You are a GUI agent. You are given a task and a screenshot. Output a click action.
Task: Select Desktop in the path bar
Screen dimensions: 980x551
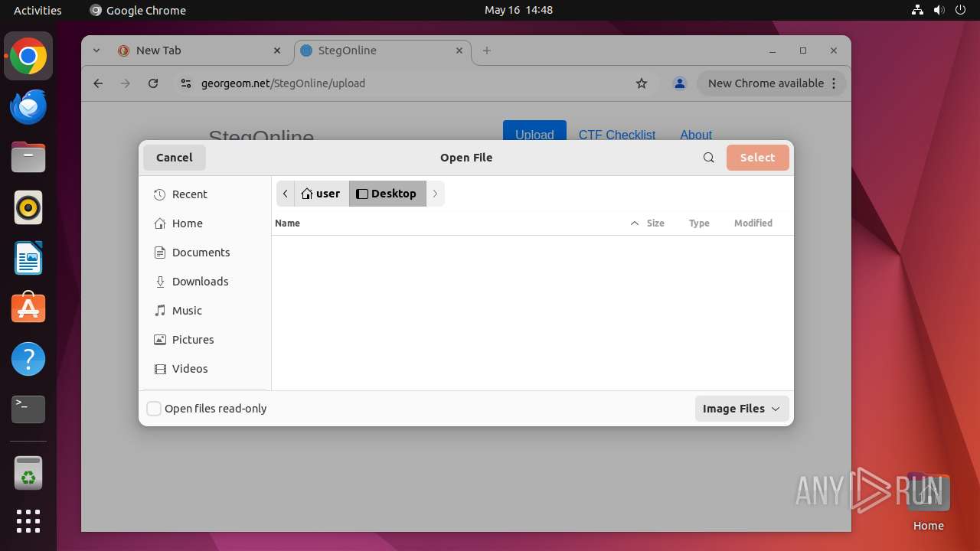[x=387, y=194]
